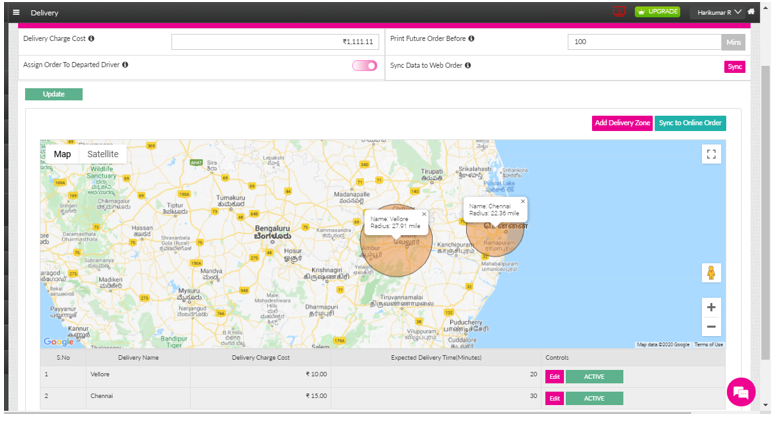
Task: Click the '₹ 10.00' charge cell
Action: 260,375
